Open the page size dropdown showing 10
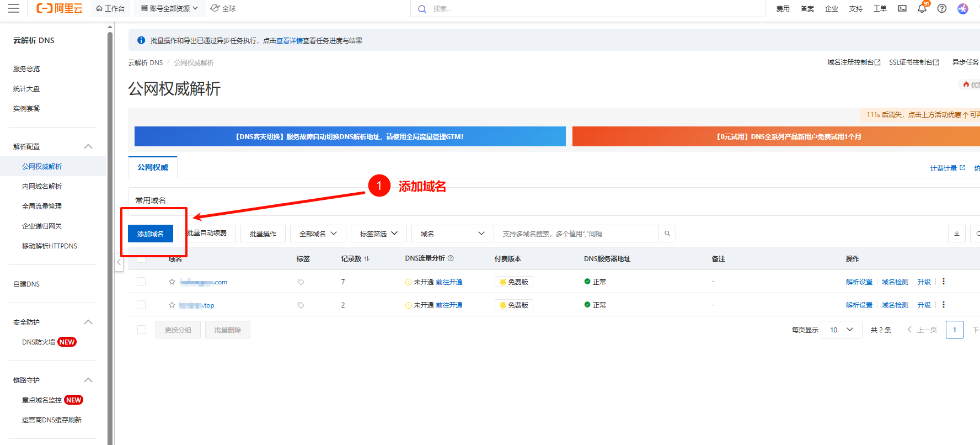The height and width of the screenshot is (445, 980). click(x=841, y=330)
